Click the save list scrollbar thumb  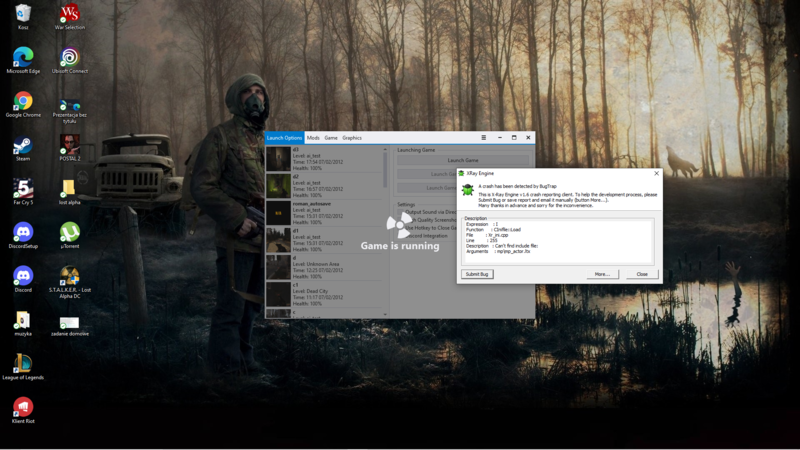385,170
